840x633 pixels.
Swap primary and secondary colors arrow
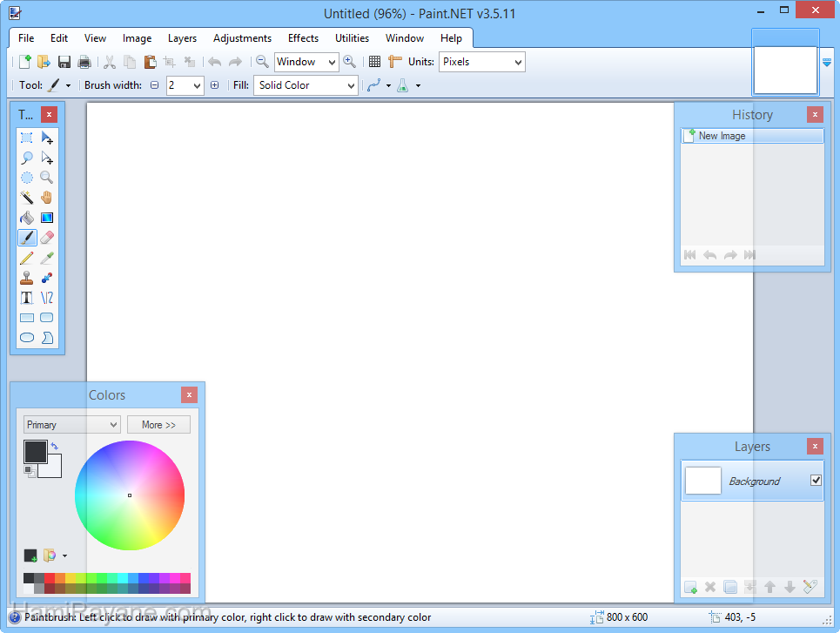click(55, 446)
